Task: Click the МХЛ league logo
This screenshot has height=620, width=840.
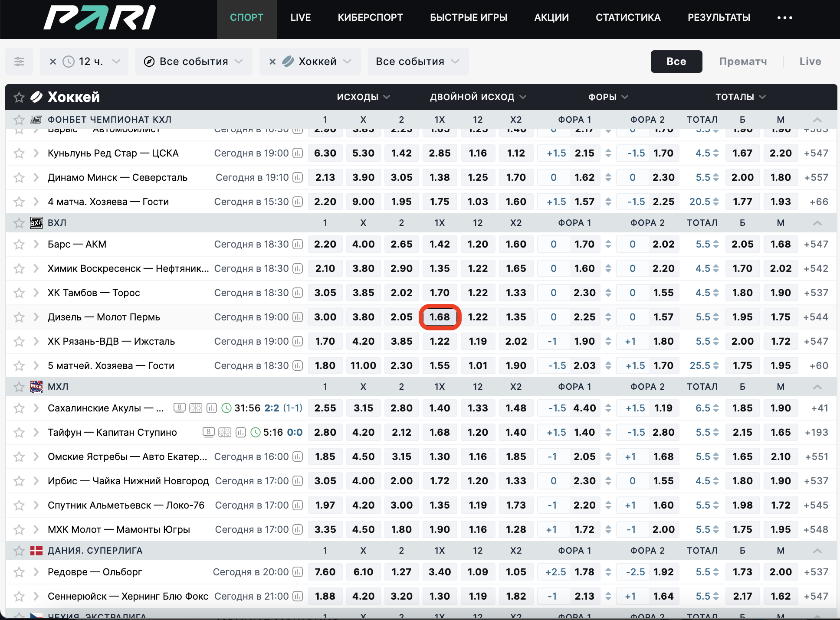Action: coord(36,387)
